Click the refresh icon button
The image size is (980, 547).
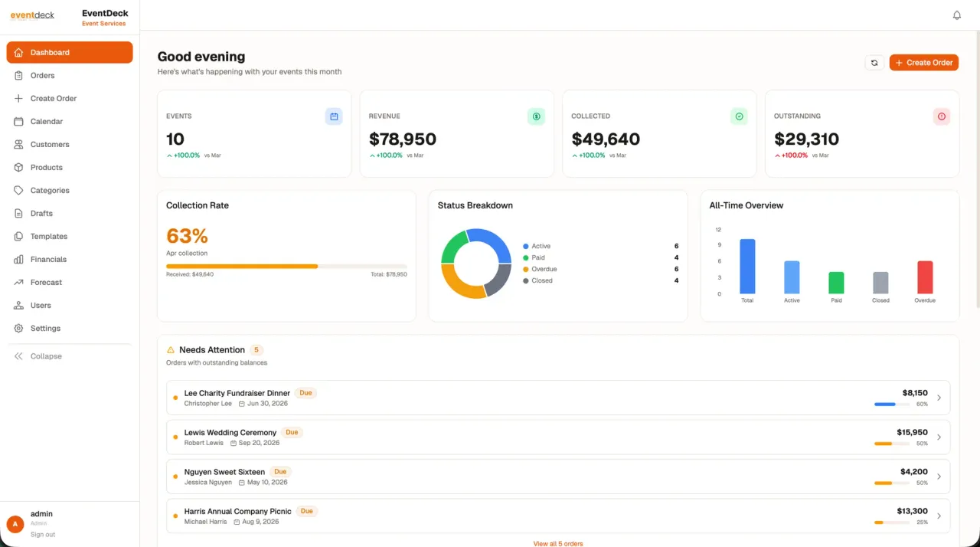874,63
